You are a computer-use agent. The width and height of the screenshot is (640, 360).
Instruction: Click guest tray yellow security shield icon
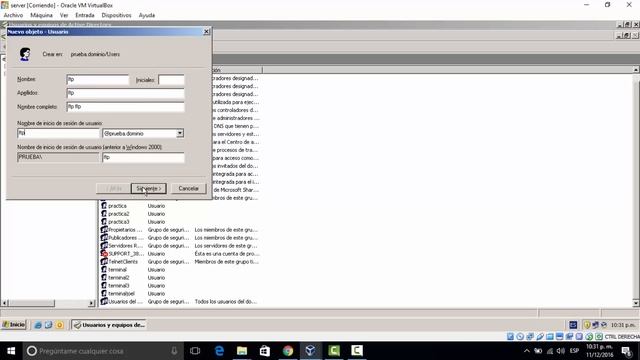(x=587, y=325)
